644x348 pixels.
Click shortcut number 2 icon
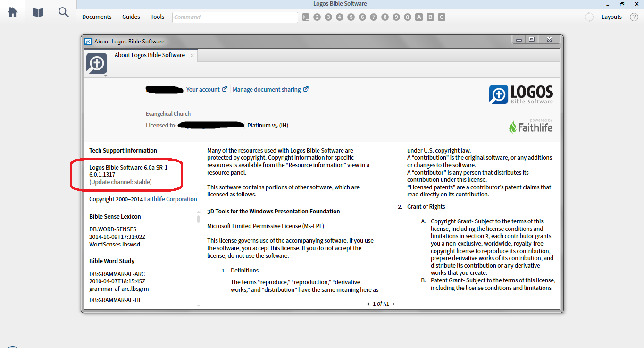pyautogui.click(x=317, y=17)
